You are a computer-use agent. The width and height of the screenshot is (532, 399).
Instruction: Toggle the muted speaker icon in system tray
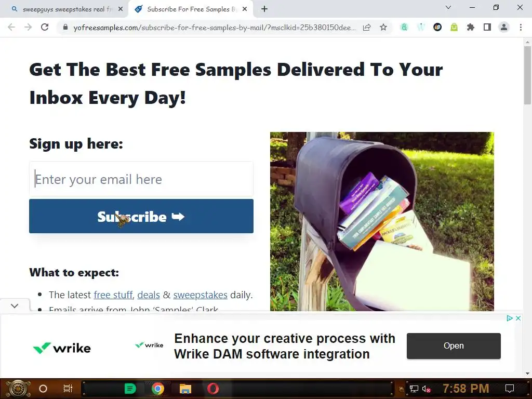tap(426, 389)
